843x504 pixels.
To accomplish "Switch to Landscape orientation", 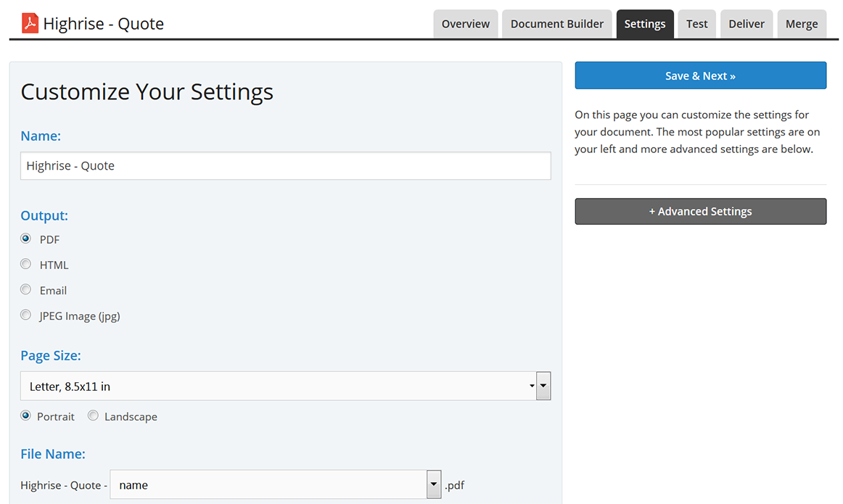I will click(94, 416).
